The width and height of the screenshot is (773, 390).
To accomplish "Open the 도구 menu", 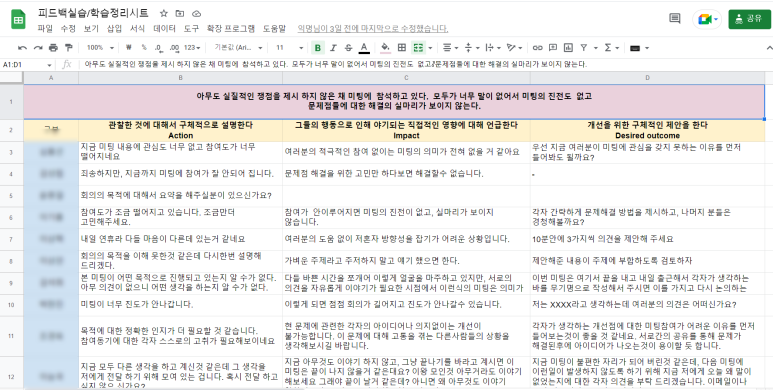I will click(x=191, y=29).
